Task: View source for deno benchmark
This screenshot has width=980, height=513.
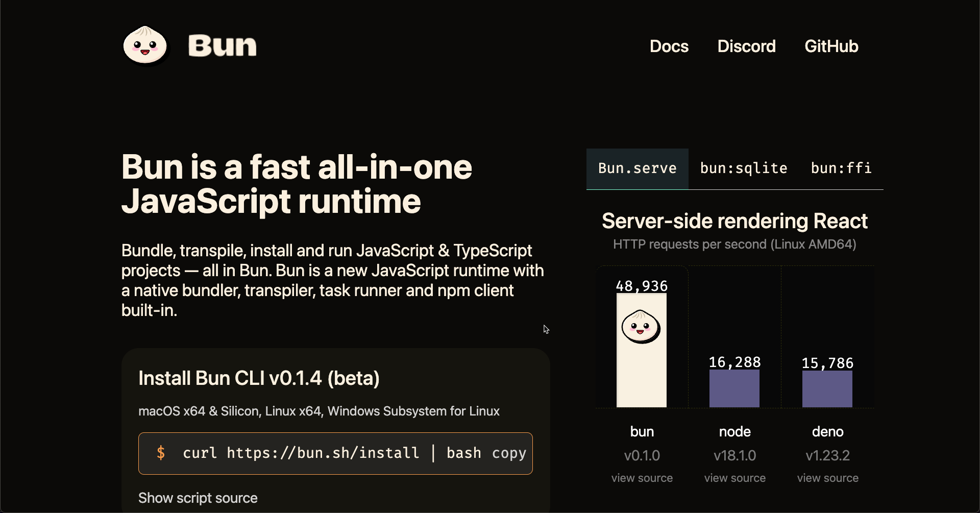Action: pyautogui.click(x=828, y=478)
